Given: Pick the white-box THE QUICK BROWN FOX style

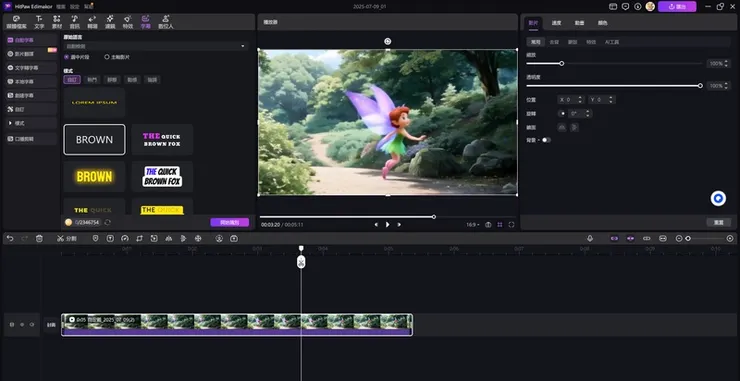Looking at the screenshot, I should 162,177.
